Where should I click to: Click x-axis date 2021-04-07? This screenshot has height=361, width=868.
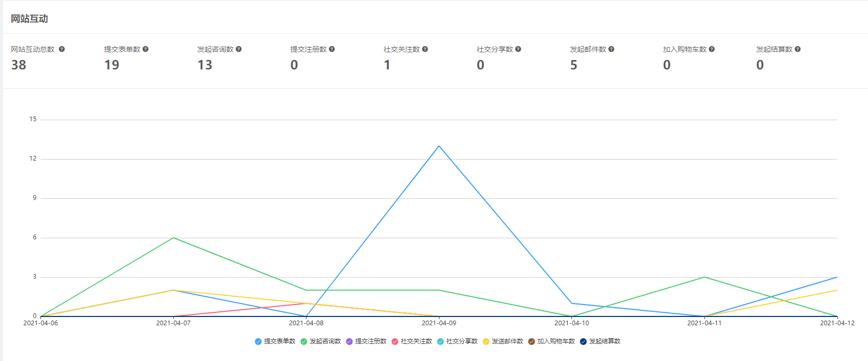[x=173, y=323]
